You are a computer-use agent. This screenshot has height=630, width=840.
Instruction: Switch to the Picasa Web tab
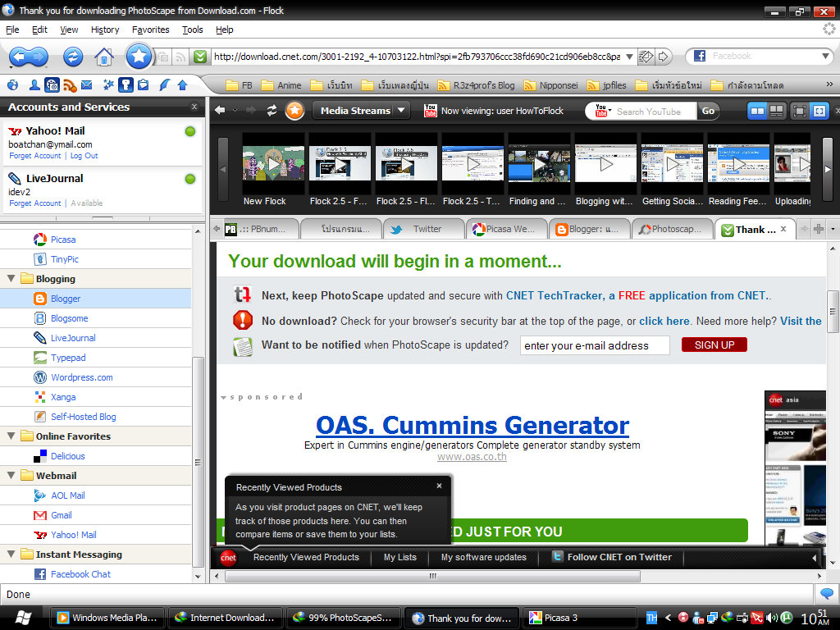pos(506,230)
